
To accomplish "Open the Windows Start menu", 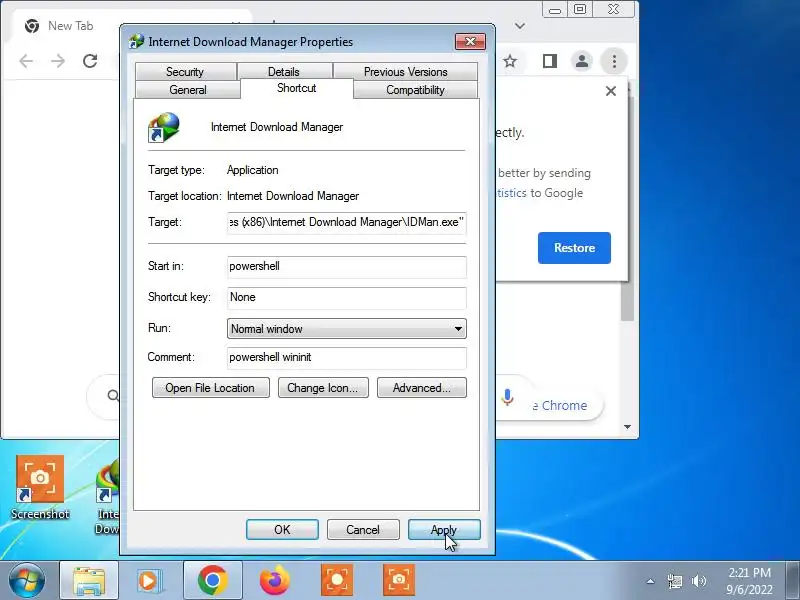I will click(27, 581).
